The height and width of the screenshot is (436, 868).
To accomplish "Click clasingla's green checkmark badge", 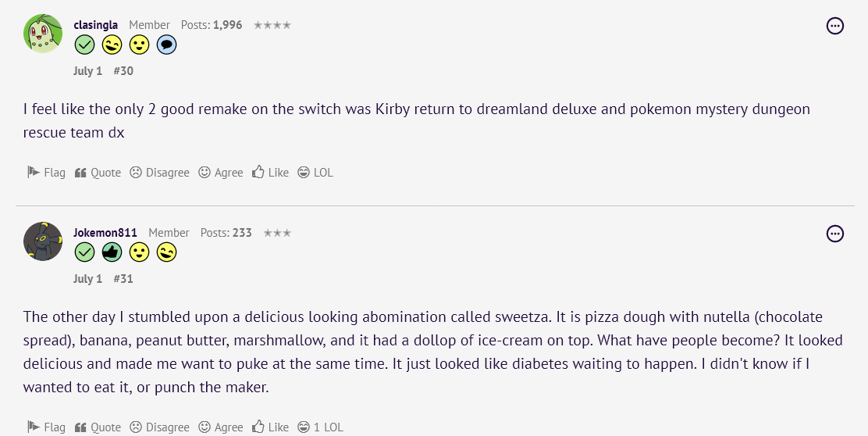I will [x=84, y=45].
